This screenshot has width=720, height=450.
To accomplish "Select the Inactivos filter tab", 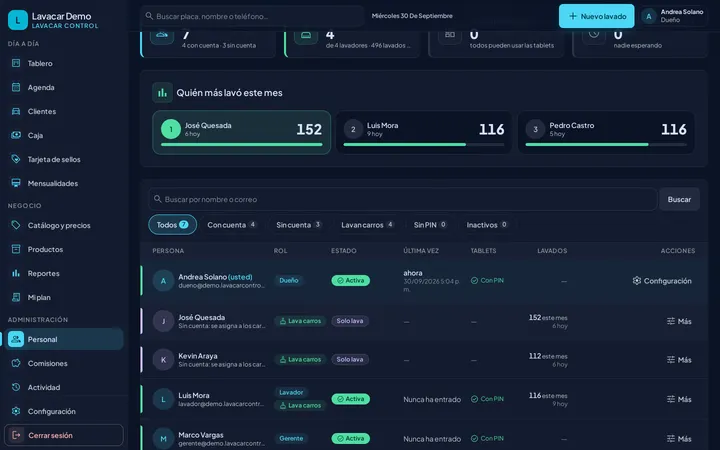I will tap(487, 225).
